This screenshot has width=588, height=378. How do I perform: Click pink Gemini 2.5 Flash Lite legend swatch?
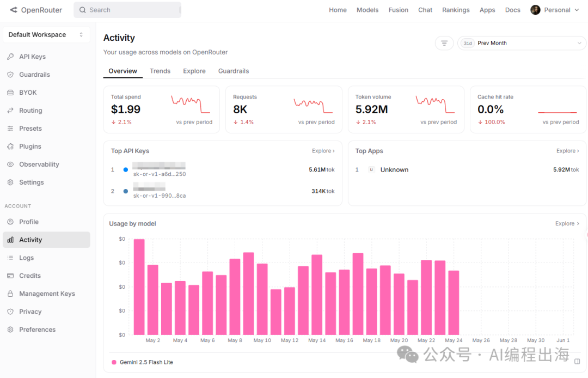(114, 362)
